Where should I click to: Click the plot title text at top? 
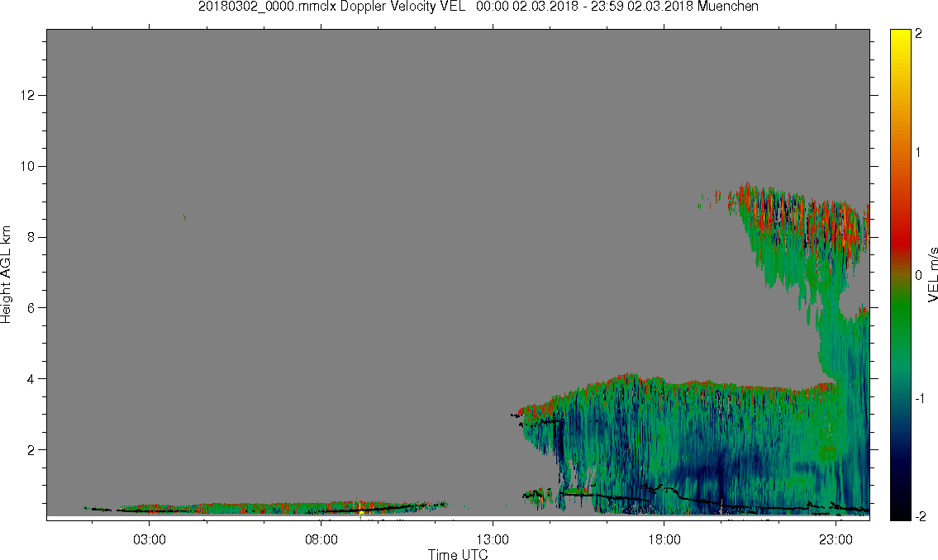click(x=478, y=7)
